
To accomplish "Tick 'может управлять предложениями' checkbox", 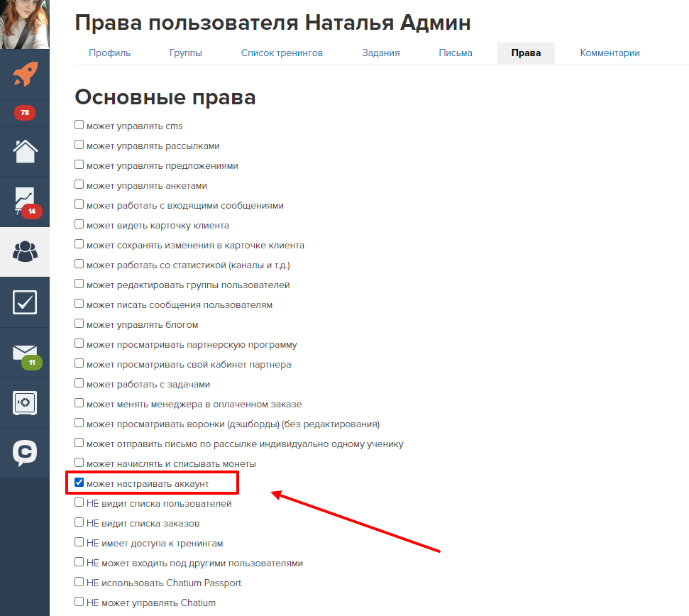I will (79, 165).
